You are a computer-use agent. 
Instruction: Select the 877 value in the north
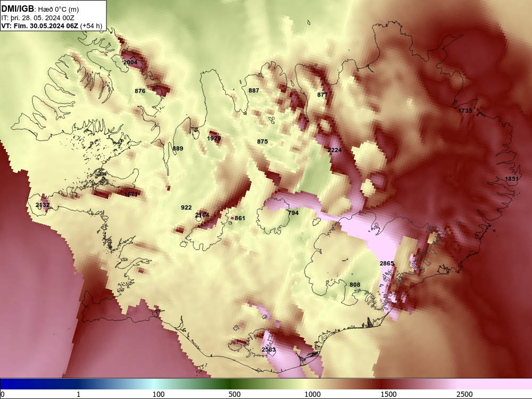point(322,95)
